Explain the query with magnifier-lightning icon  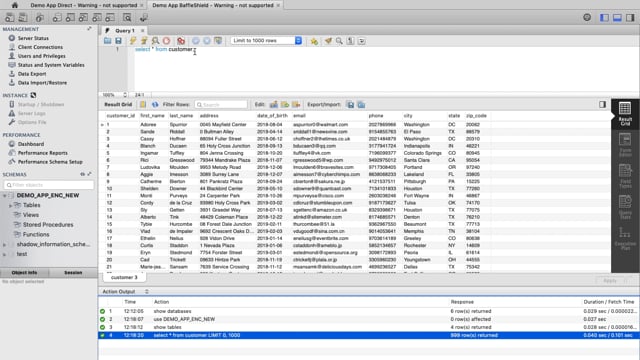click(x=155, y=41)
